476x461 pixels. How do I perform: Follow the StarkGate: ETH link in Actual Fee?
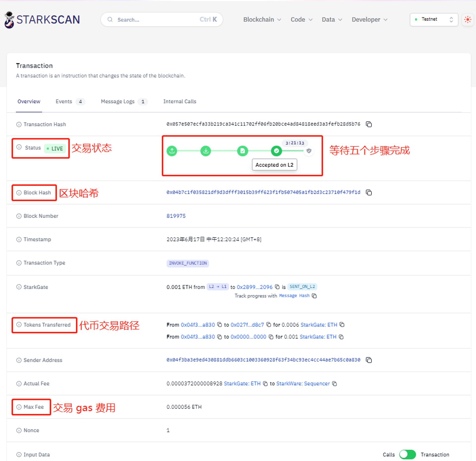point(242,384)
